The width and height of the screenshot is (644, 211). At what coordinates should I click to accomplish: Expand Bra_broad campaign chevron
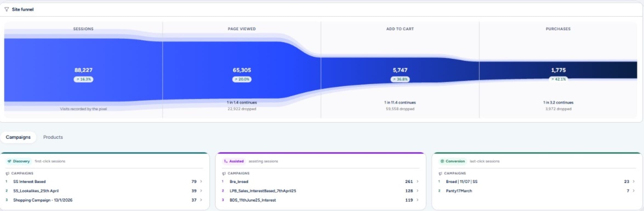(418, 181)
